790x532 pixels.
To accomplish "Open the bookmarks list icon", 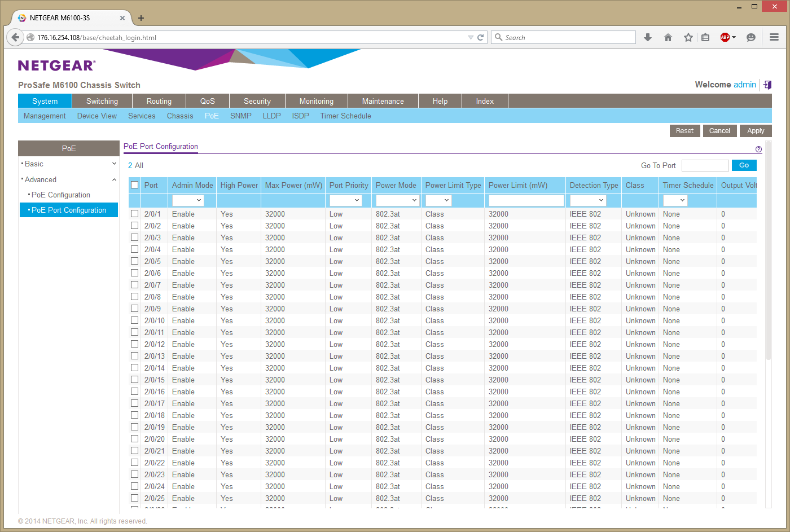I will (x=705, y=37).
